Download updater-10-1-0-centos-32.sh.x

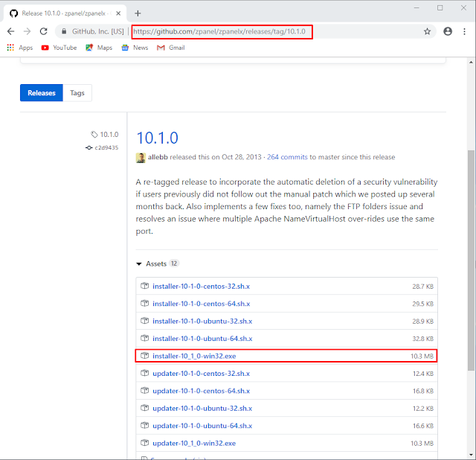201,374
